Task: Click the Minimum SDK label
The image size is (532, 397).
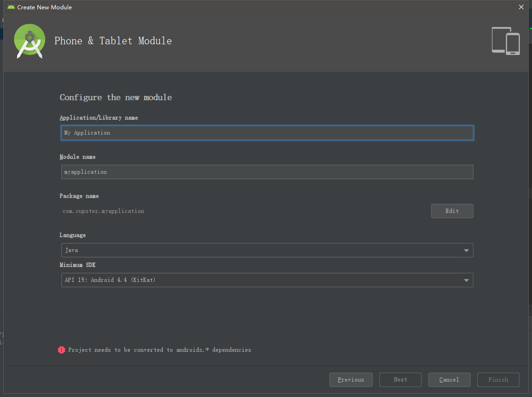Action: pos(77,265)
